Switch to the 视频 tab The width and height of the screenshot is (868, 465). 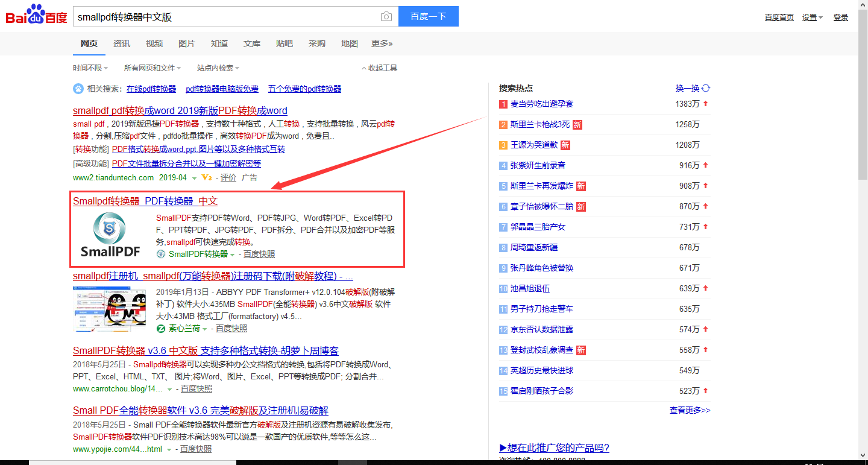click(x=154, y=43)
